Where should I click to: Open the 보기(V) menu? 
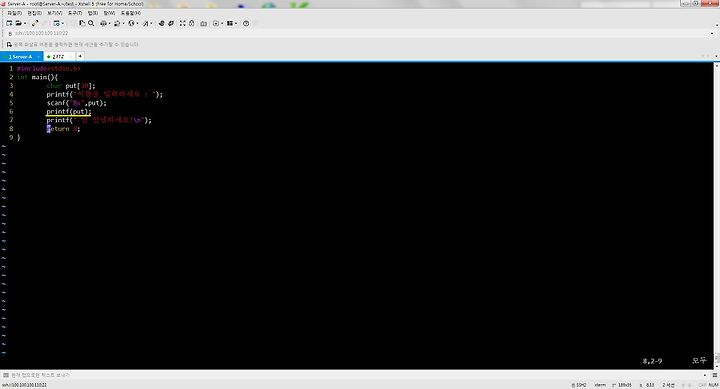(x=55, y=13)
